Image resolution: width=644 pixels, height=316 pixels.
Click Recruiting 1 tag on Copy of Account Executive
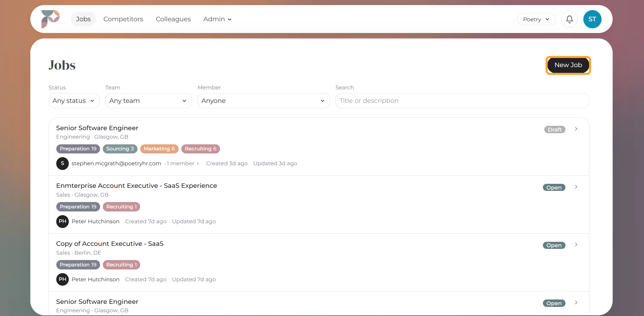tap(121, 265)
